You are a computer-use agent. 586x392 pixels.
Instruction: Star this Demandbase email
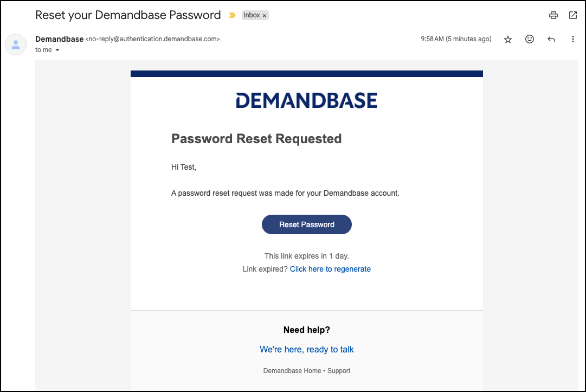click(507, 39)
